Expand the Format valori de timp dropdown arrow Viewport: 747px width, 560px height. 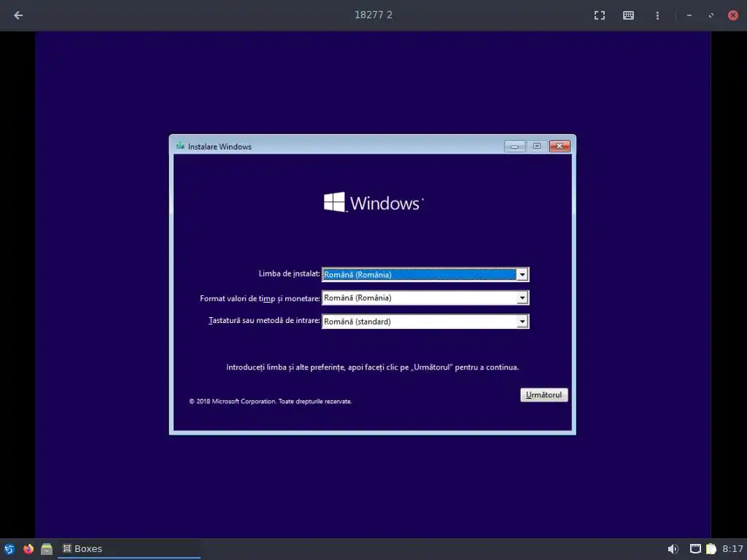522,298
